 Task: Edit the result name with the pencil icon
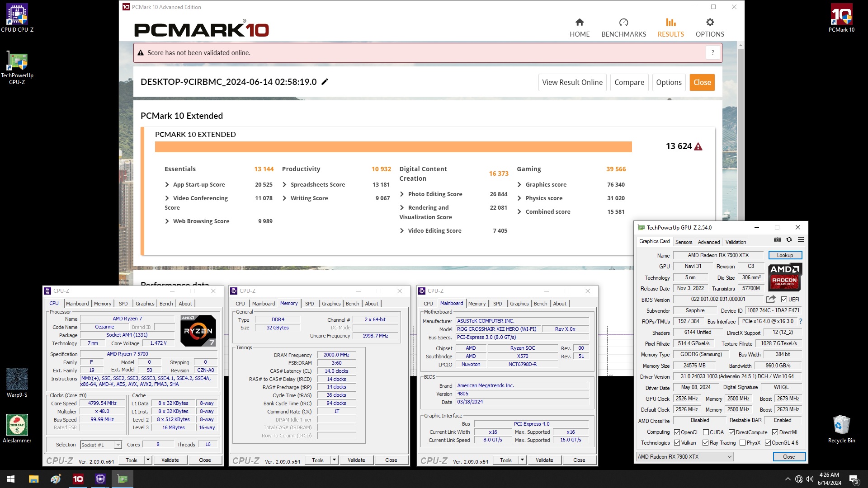click(325, 82)
